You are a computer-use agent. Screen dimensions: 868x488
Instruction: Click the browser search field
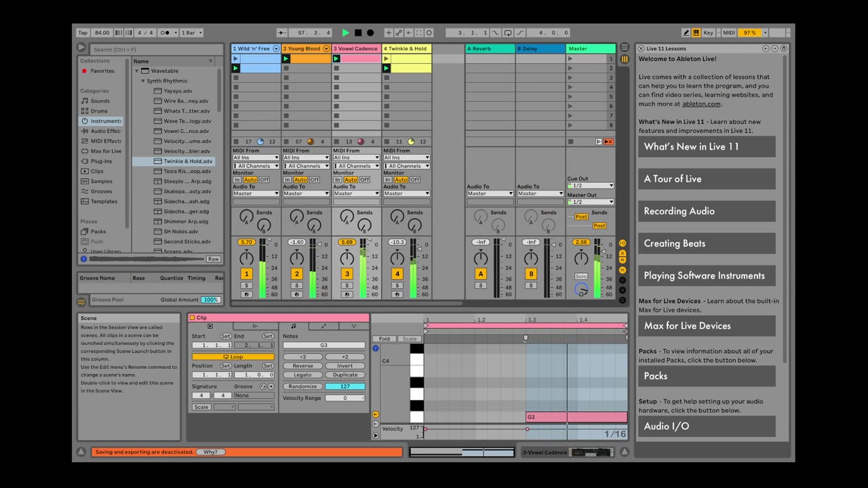click(157, 49)
